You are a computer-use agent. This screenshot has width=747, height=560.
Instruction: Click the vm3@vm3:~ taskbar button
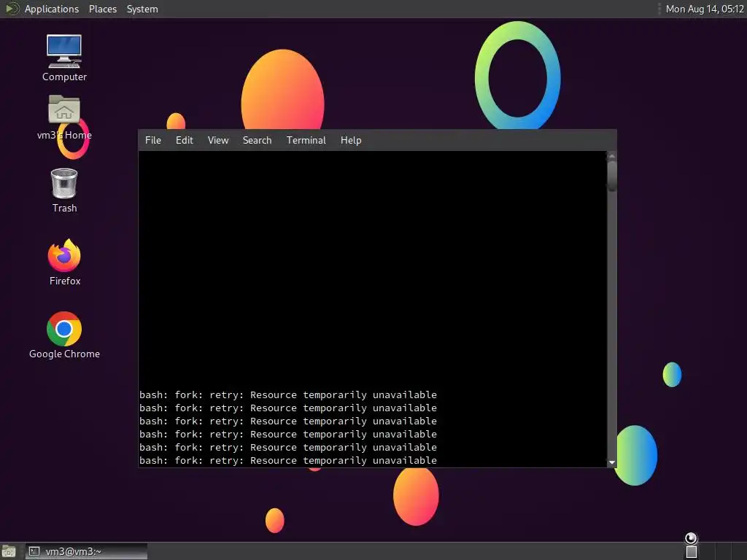point(86,551)
